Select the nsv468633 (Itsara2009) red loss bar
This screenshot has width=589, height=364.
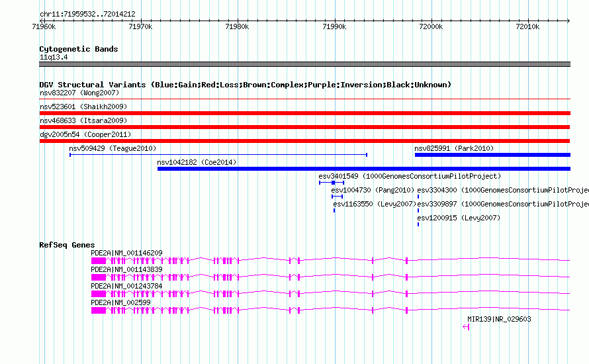[x=304, y=127]
